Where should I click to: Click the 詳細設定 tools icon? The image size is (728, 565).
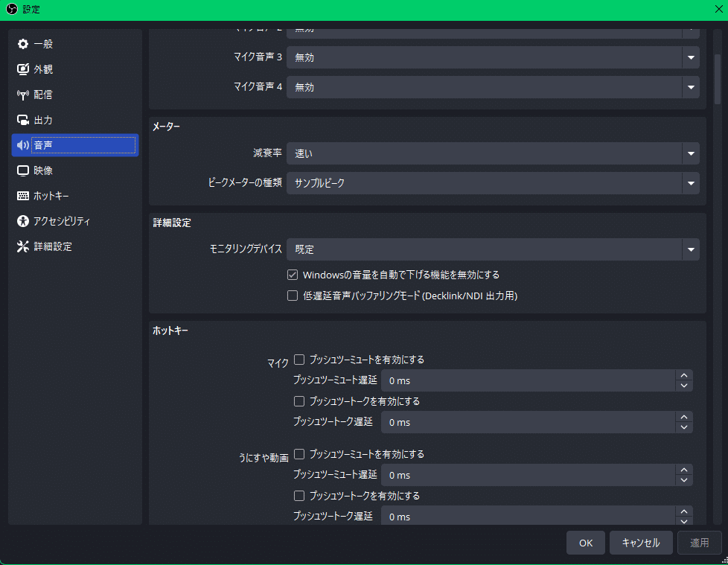[23, 246]
